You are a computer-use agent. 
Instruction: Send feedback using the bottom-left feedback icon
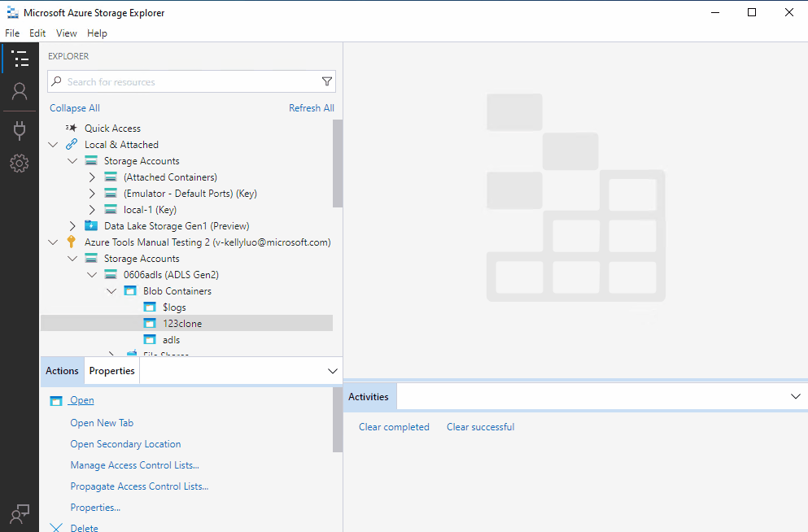point(20,513)
